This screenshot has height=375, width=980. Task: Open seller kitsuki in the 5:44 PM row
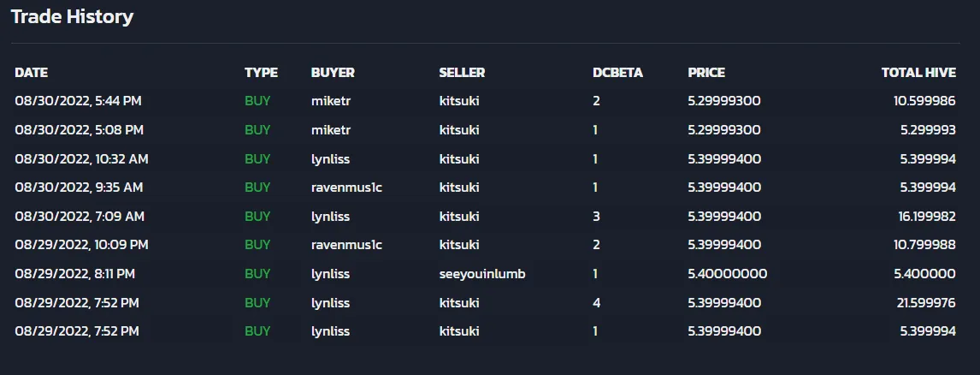point(459,101)
